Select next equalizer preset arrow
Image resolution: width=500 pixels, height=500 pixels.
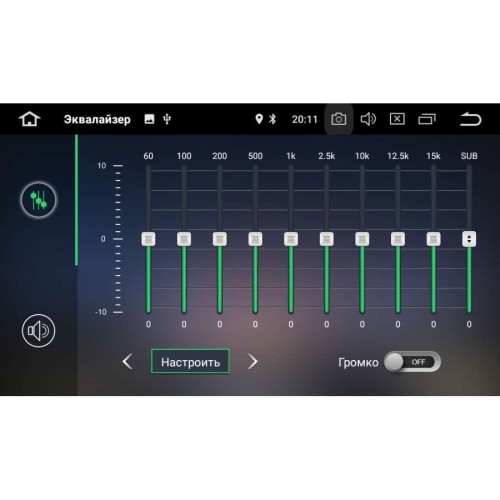pyautogui.click(x=253, y=362)
